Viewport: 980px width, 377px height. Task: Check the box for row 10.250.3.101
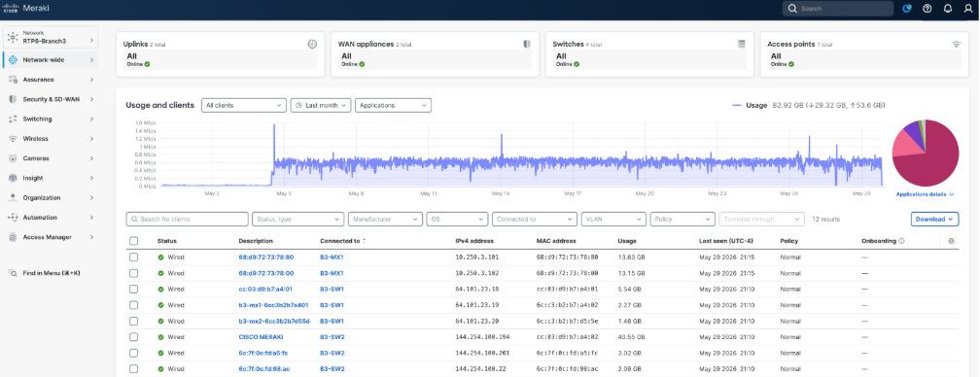tap(134, 257)
